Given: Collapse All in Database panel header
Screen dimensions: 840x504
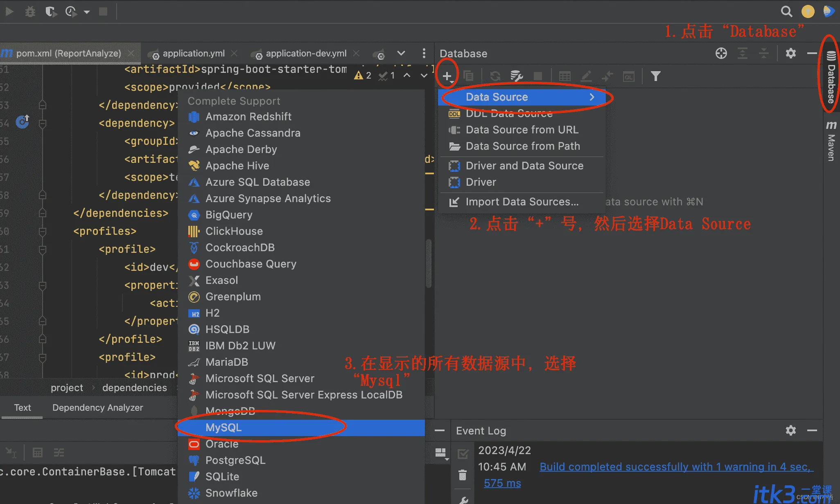Looking at the screenshot, I should point(764,53).
